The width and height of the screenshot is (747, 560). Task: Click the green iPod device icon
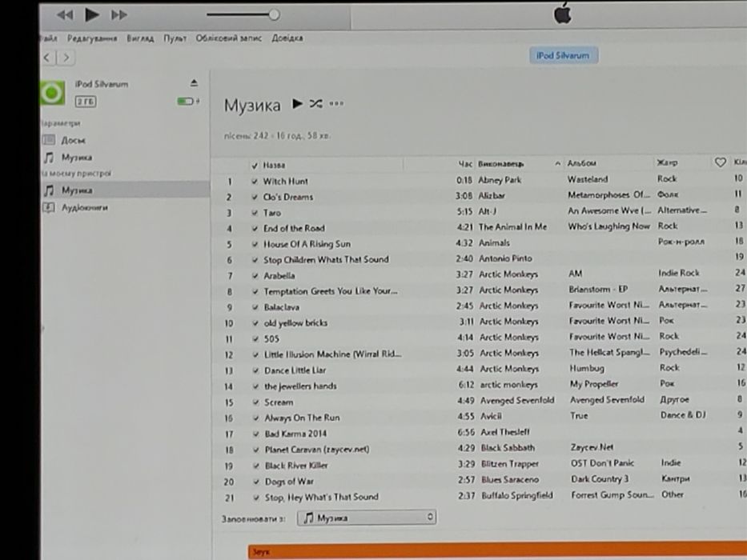[52, 92]
